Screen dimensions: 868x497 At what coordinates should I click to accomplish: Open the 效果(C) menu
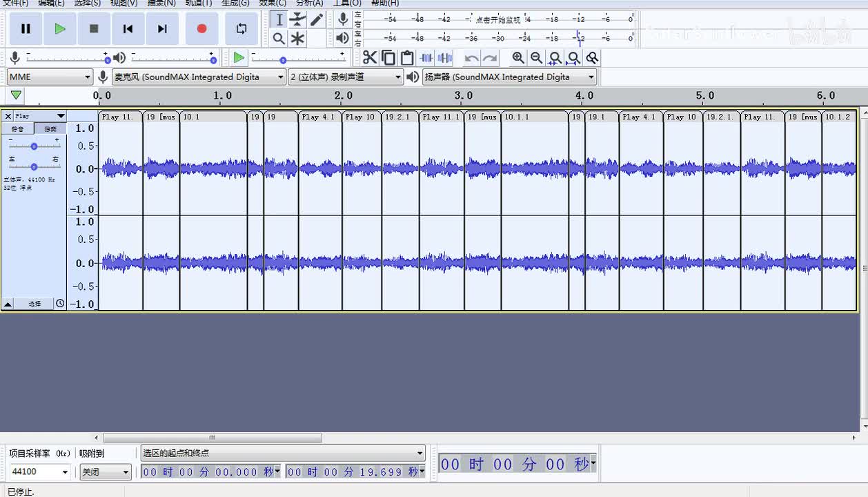(x=273, y=3)
